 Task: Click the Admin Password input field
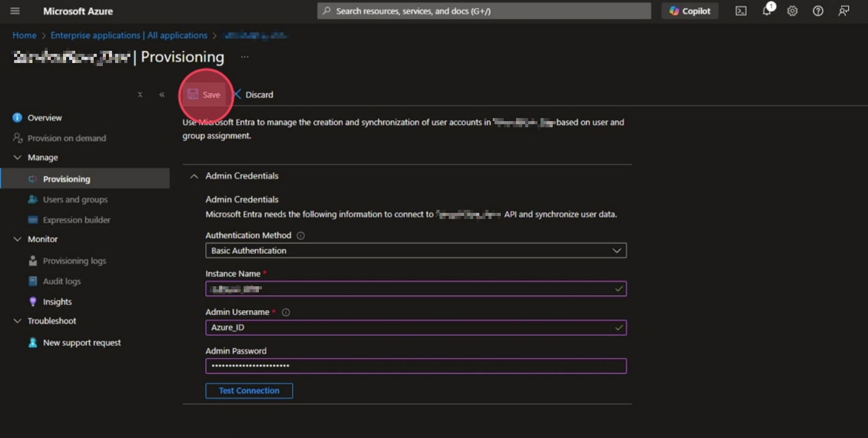416,366
